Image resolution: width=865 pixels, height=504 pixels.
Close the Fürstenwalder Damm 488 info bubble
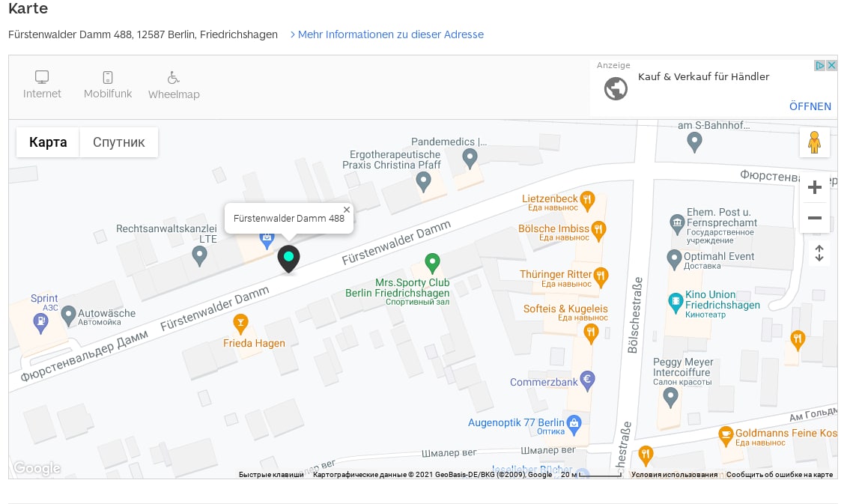[347, 210]
